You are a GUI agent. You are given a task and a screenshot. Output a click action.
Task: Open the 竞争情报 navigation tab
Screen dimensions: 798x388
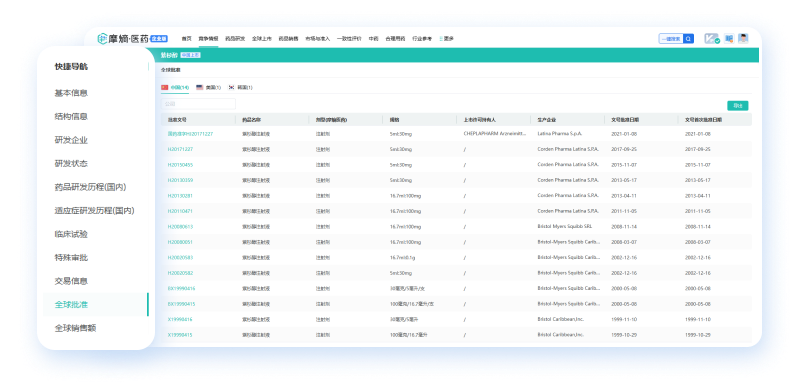point(208,39)
